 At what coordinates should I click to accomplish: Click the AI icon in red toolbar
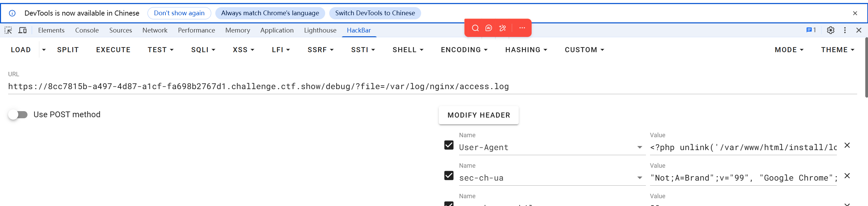489,28
